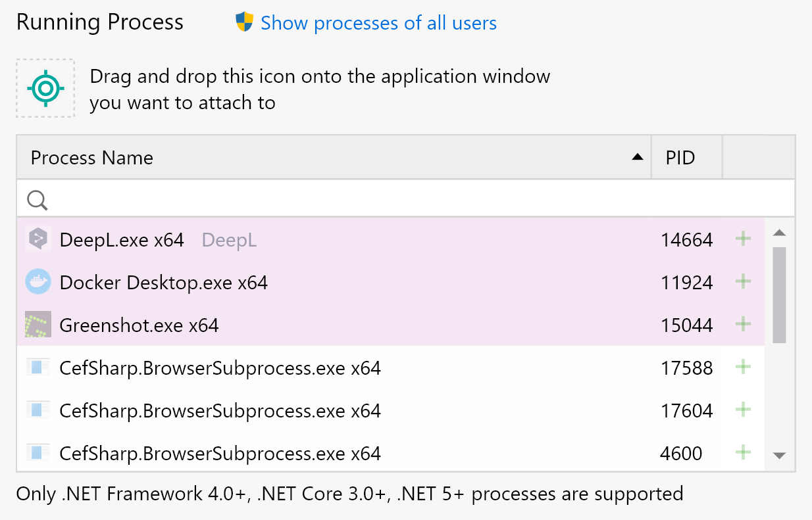This screenshot has width=812, height=520.
Task: Open Show processes of all users link
Action: (x=378, y=24)
